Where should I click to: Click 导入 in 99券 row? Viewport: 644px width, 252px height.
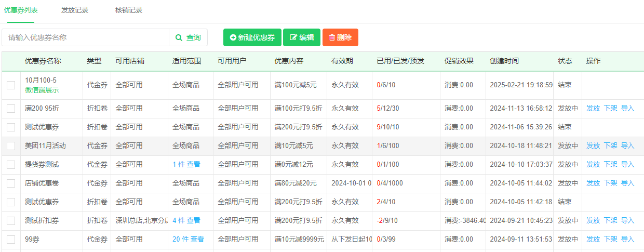point(628,240)
